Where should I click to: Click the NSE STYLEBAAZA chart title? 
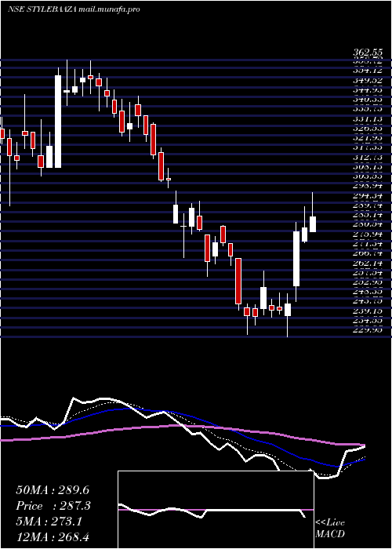(x=42, y=9)
